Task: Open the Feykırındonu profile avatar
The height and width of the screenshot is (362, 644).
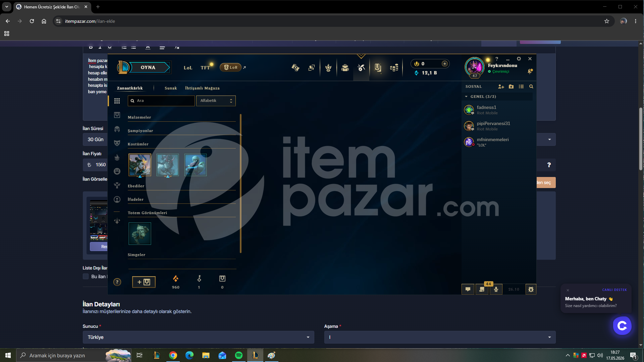Action: pyautogui.click(x=474, y=66)
